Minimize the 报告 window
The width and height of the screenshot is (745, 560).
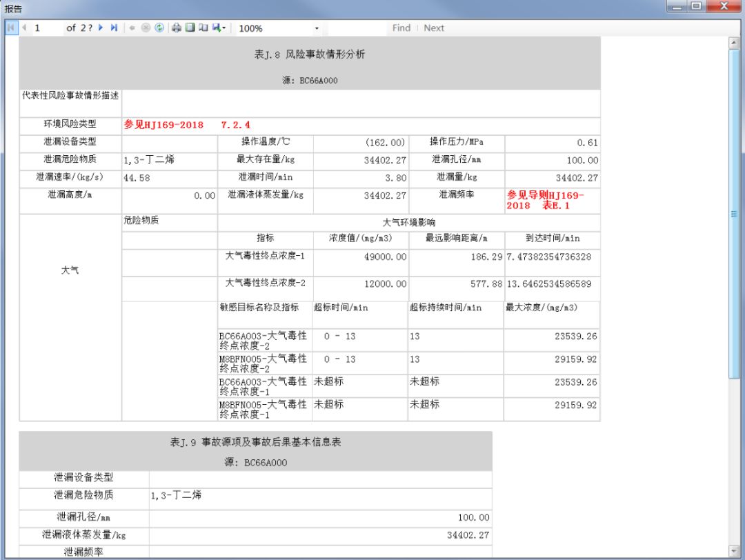pyautogui.click(x=677, y=6)
